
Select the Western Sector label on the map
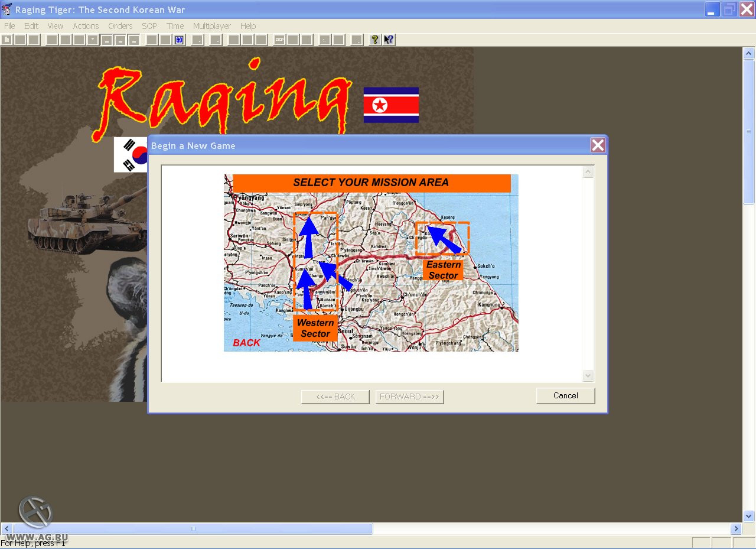pos(315,328)
